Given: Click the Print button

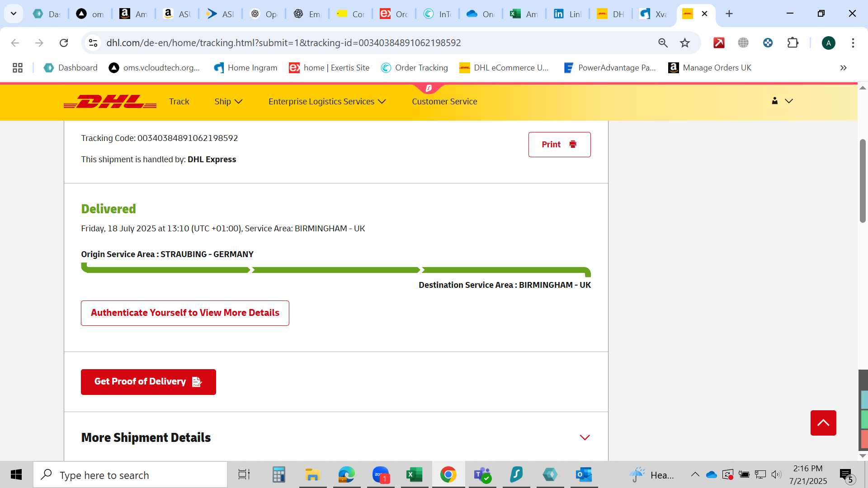Looking at the screenshot, I should 559,145.
